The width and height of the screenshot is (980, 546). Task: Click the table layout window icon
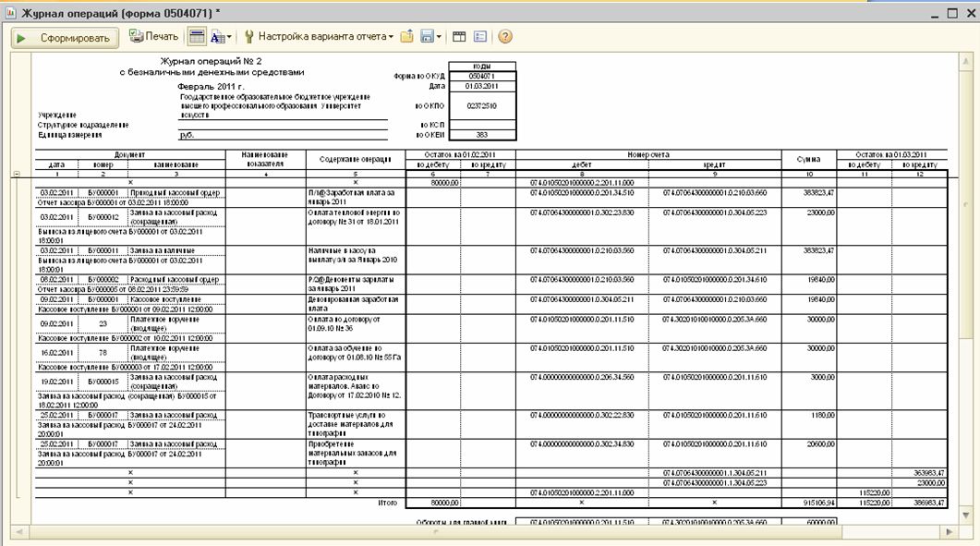(x=459, y=37)
